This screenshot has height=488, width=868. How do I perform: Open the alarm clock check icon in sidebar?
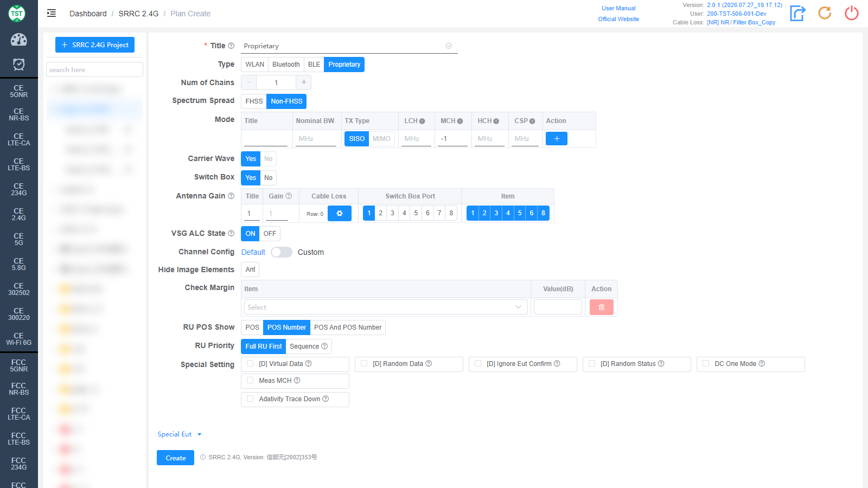point(19,65)
